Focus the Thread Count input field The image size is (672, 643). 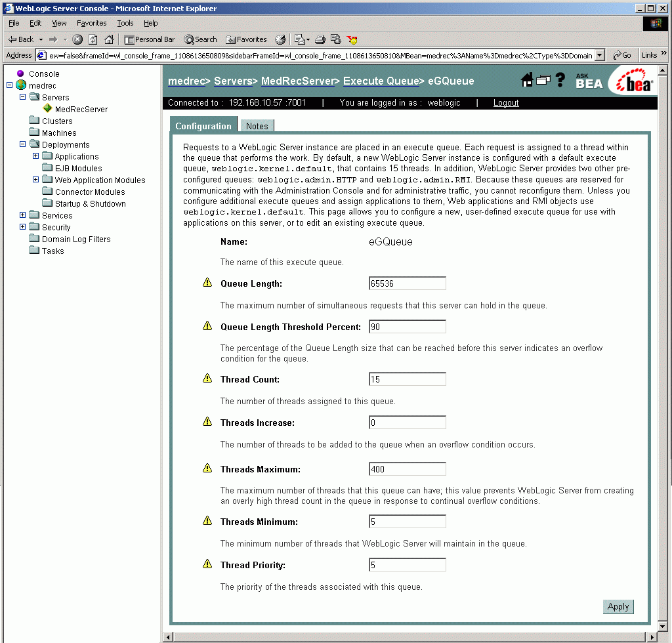coord(407,379)
